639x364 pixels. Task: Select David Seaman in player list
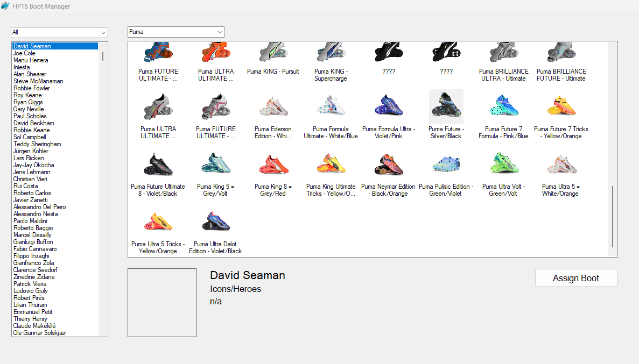pyautogui.click(x=54, y=46)
